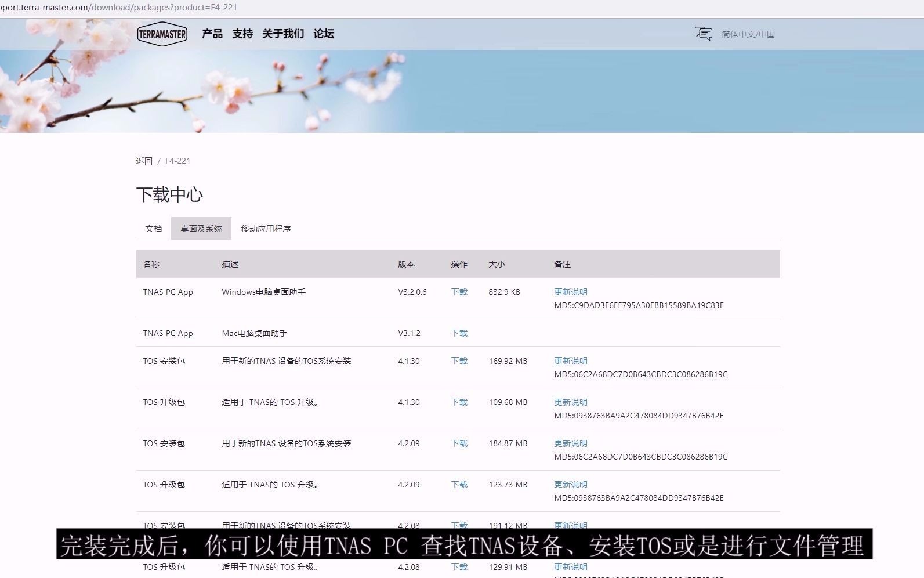The height and width of the screenshot is (578, 924).
Task: Open the 支持 menu
Action: (x=242, y=34)
